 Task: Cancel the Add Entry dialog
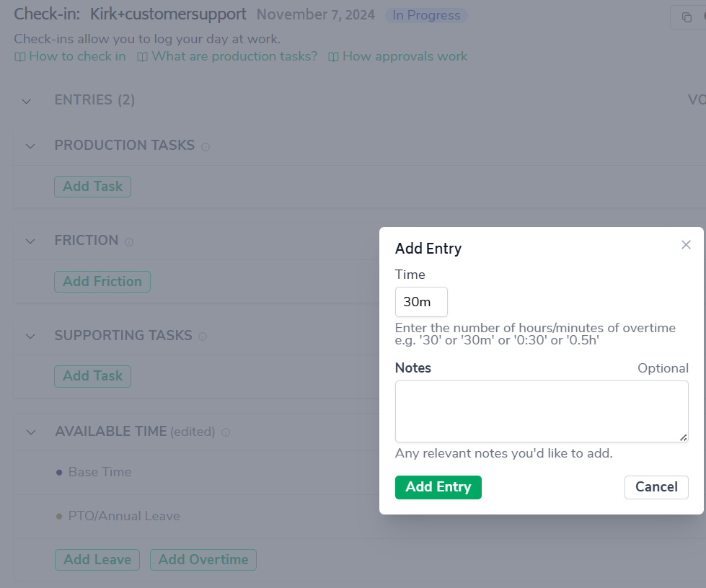[x=656, y=487]
